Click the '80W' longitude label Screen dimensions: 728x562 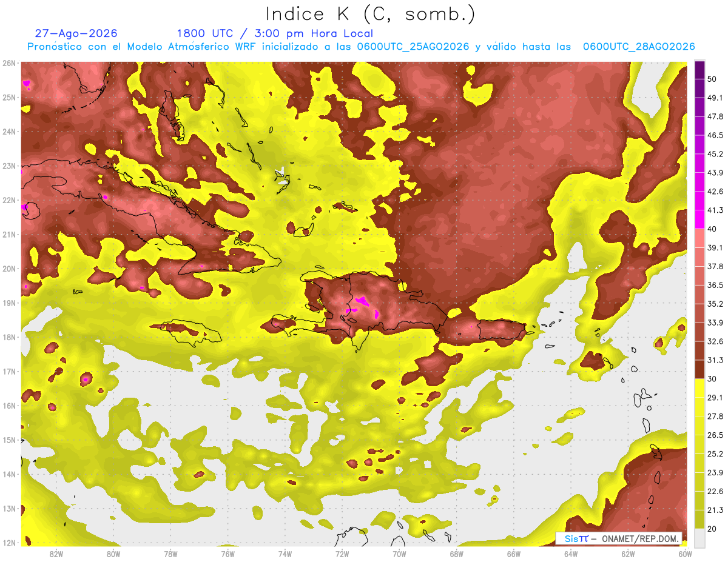pos(113,554)
